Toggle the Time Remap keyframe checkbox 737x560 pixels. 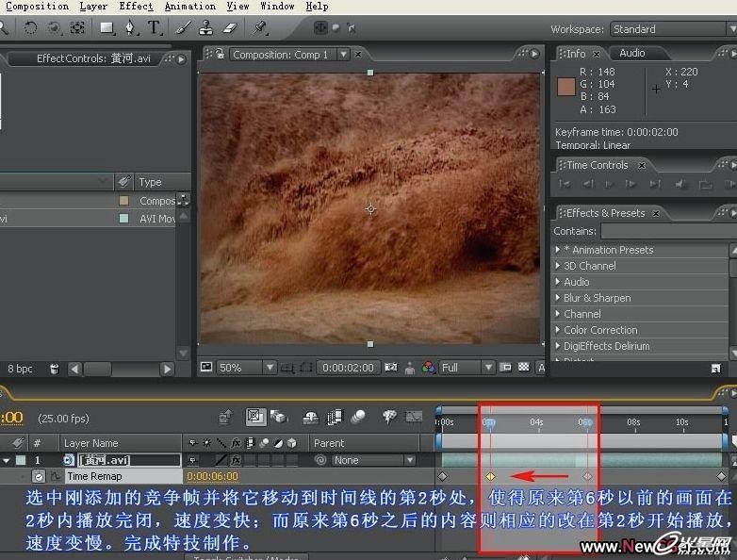24,477
